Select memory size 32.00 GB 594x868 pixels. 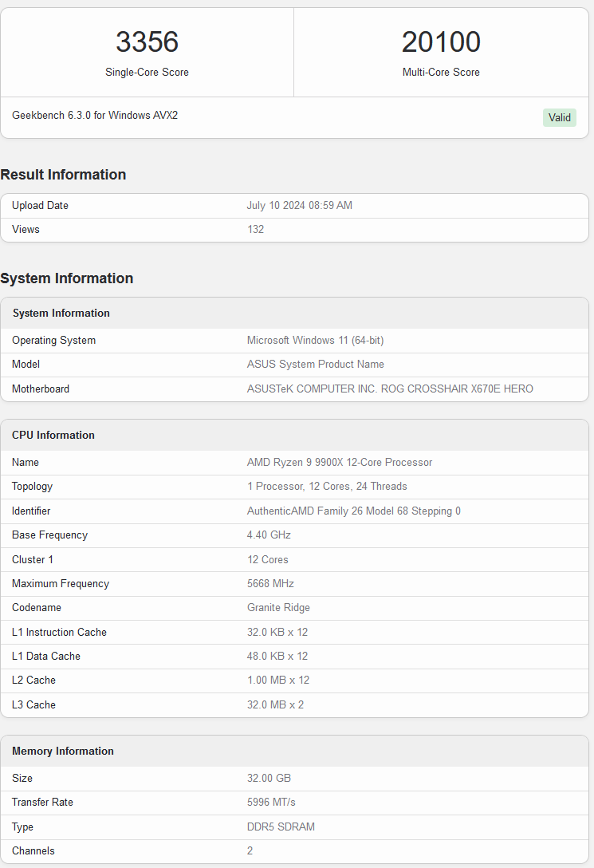269,779
